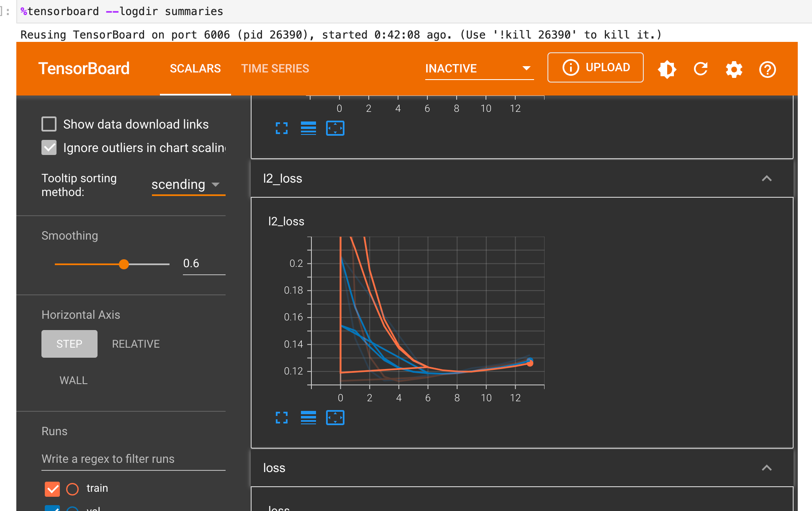Fit l2_loss chart domain to data
This screenshot has width=812, height=511.
point(335,418)
